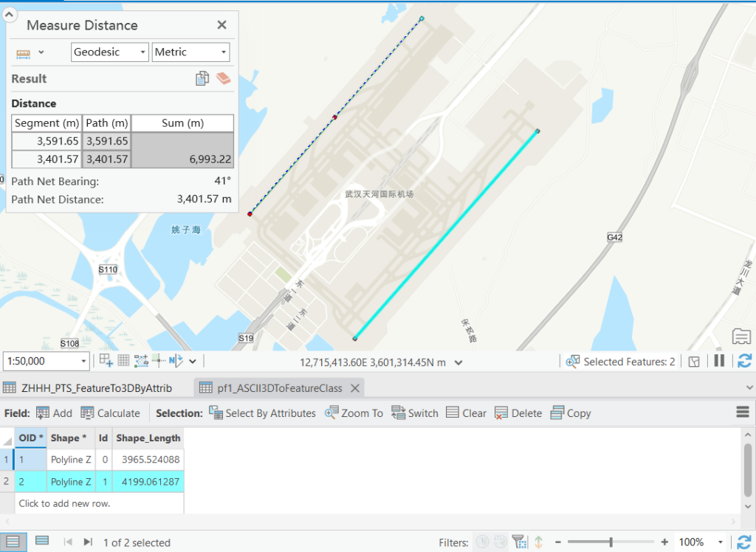Image resolution: width=756 pixels, height=552 pixels.
Task: Open the attribute table hamburger menu
Action: click(x=743, y=413)
